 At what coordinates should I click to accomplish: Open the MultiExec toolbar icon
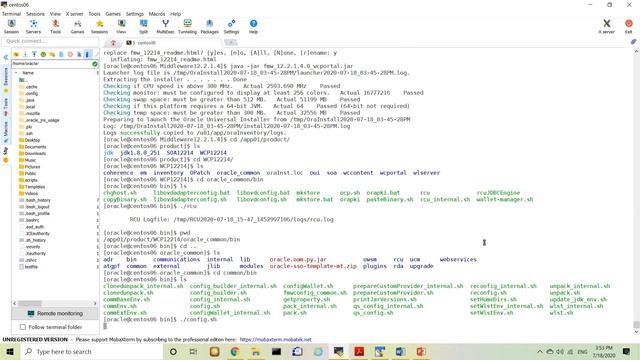point(165,27)
